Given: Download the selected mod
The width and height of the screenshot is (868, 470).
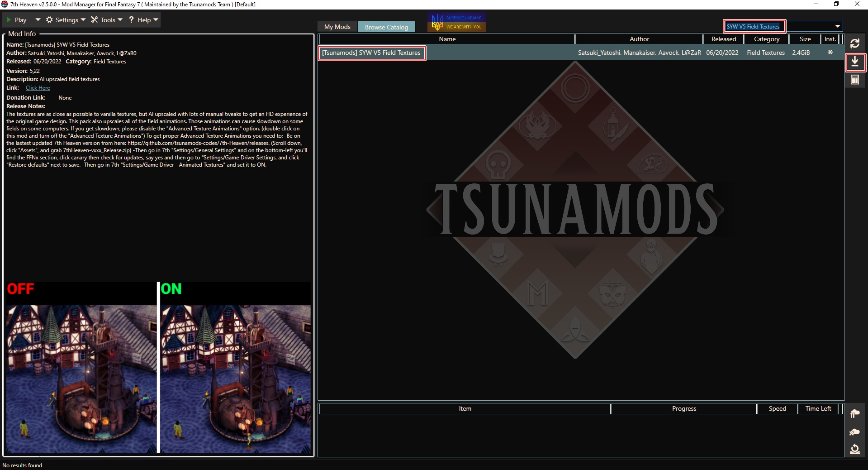Looking at the screenshot, I should [x=855, y=62].
